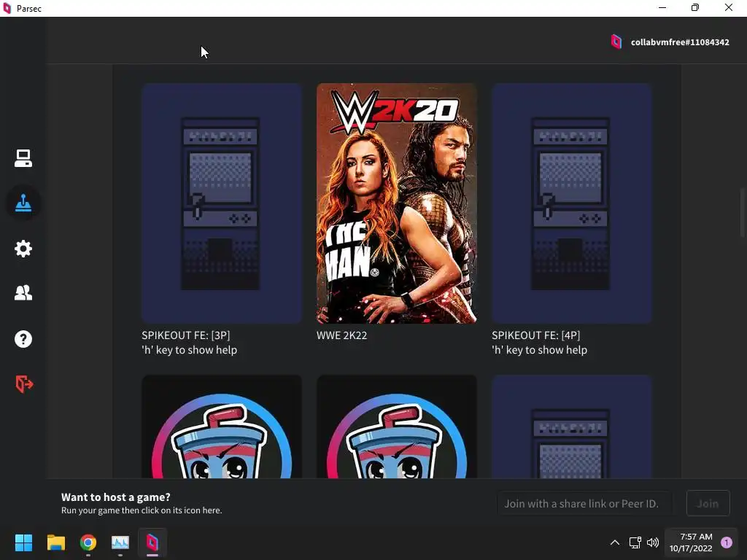This screenshot has height=560, width=747.
Task: Open File Explorer from taskbar
Action: pos(56,542)
